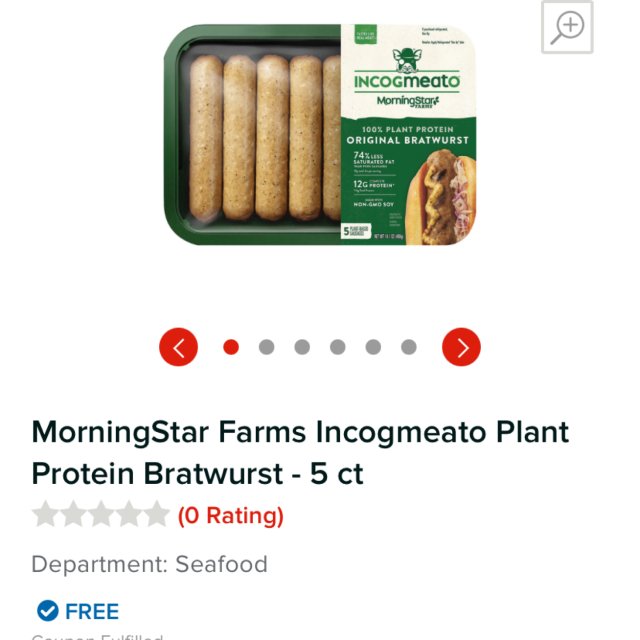The image size is (640, 640).
Task: Show the fourth carousel image dot
Action: point(338,347)
